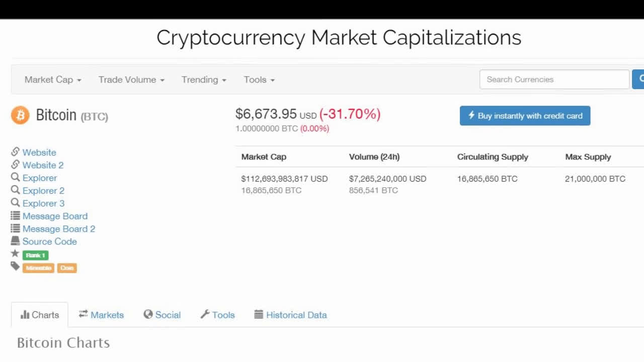Open the Trade Volume dropdown
Screen dimensions: 644x362
[x=131, y=79]
